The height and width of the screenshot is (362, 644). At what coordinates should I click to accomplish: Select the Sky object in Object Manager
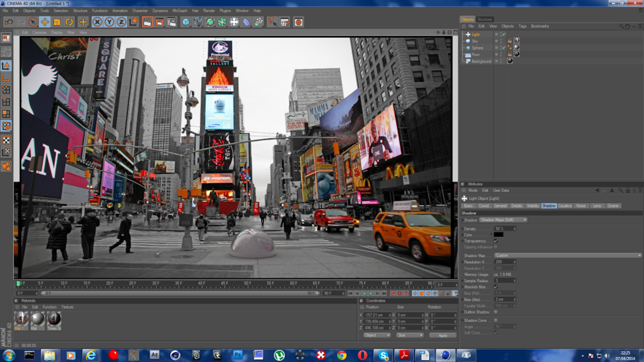tap(475, 41)
